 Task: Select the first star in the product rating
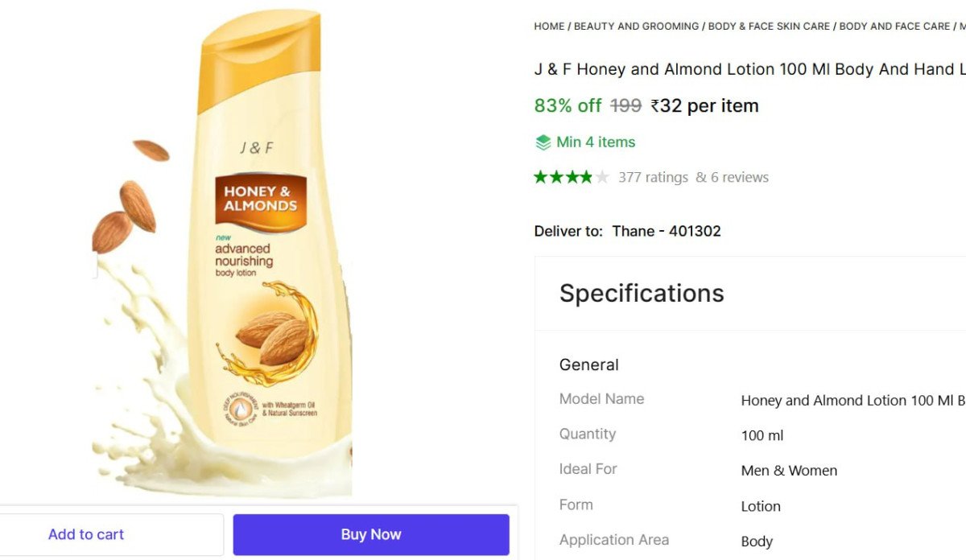click(539, 176)
